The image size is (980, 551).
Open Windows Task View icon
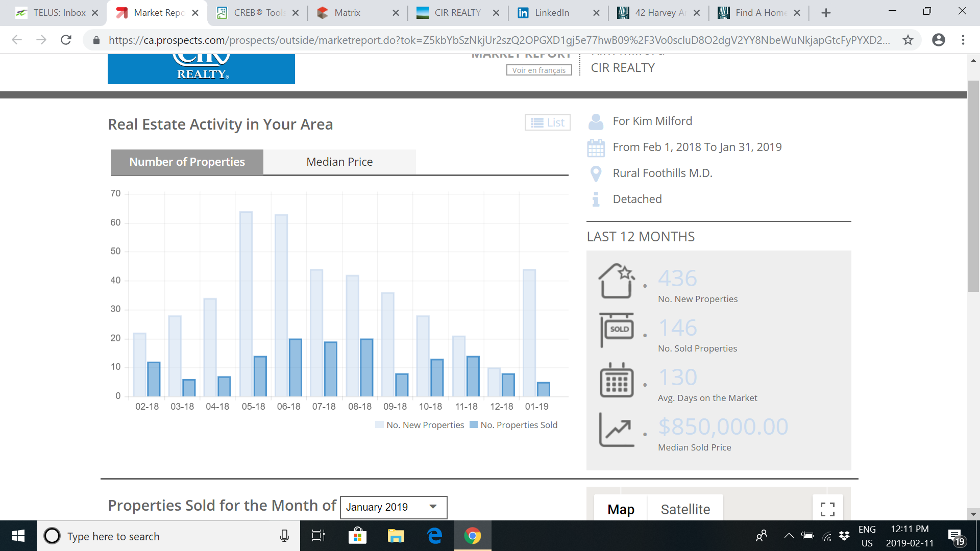318,536
